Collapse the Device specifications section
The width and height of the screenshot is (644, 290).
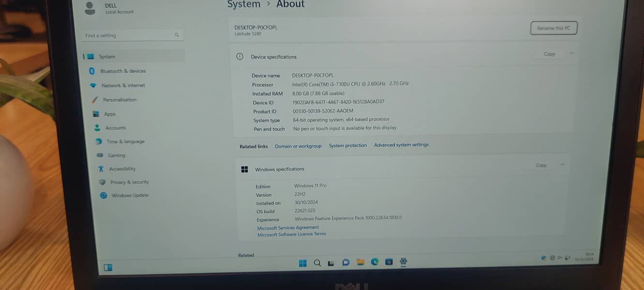(x=571, y=54)
